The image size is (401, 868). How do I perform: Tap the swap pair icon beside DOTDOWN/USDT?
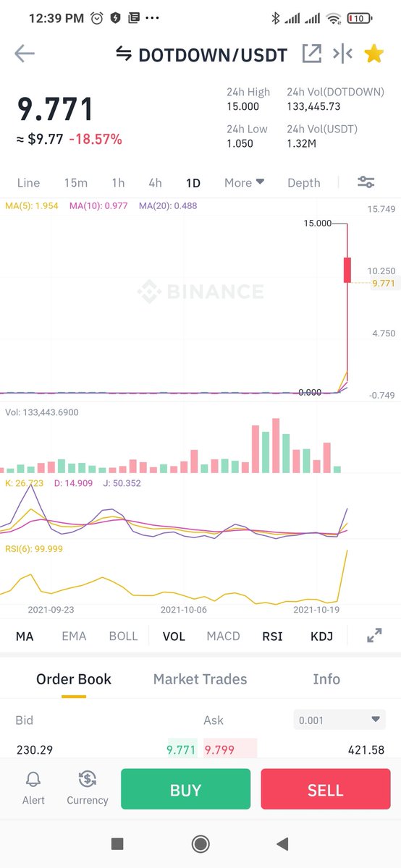coord(124,54)
